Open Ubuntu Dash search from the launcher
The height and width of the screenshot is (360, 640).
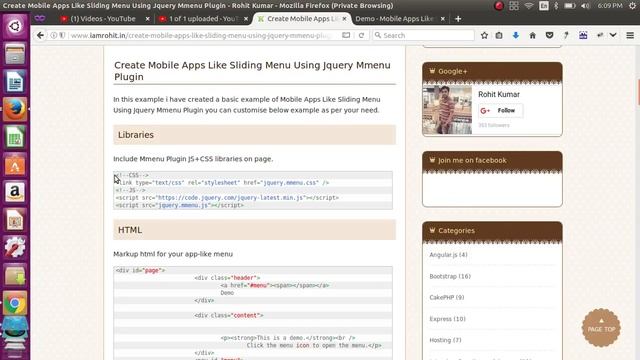point(15,27)
